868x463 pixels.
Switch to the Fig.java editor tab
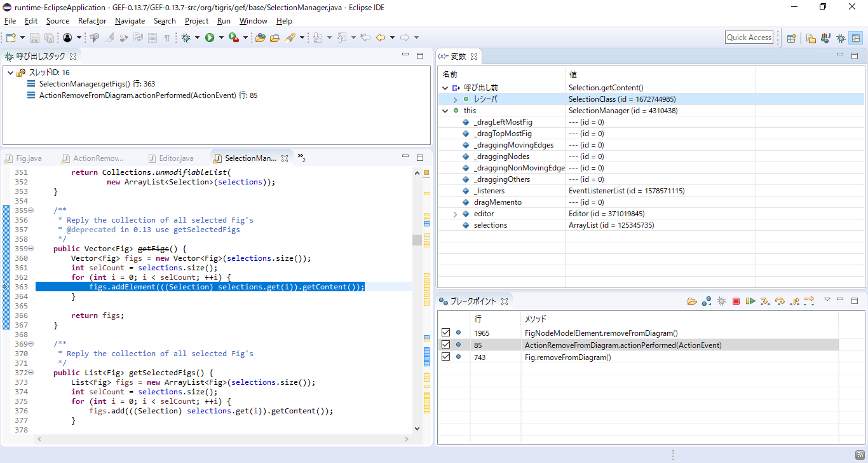24,158
